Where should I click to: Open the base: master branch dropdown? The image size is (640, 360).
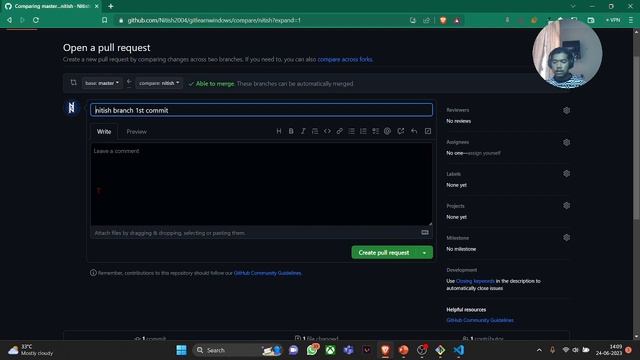click(102, 83)
